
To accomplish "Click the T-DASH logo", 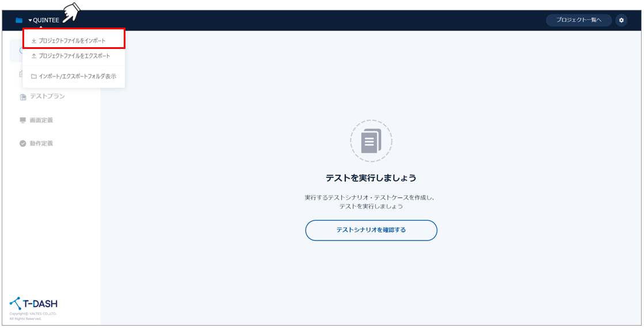I will (33, 303).
